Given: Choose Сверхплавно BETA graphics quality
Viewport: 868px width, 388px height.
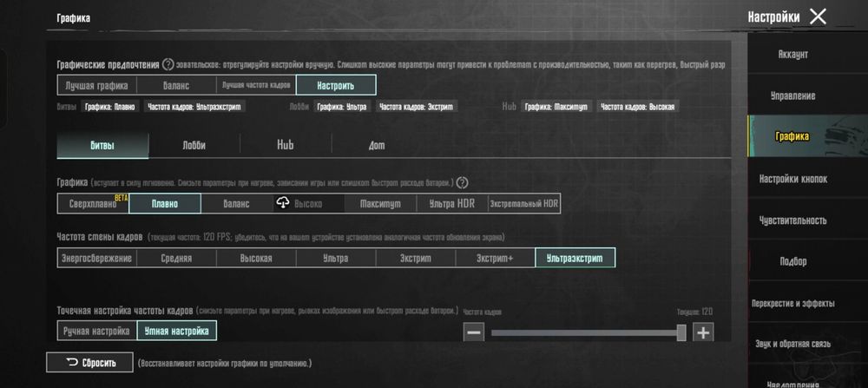Looking at the screenshot, I should tap(93, 204).
